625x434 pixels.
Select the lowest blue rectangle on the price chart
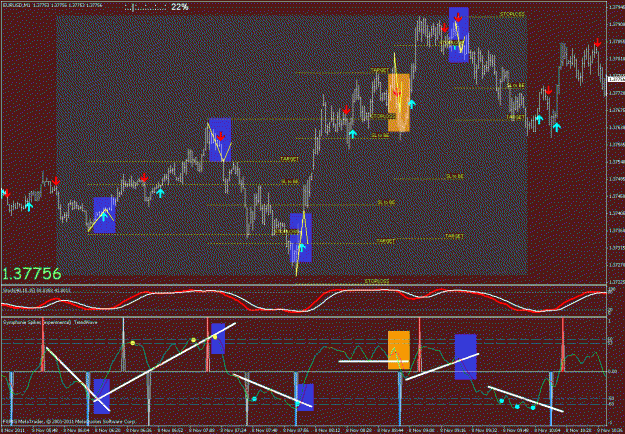tap(301, 238)
